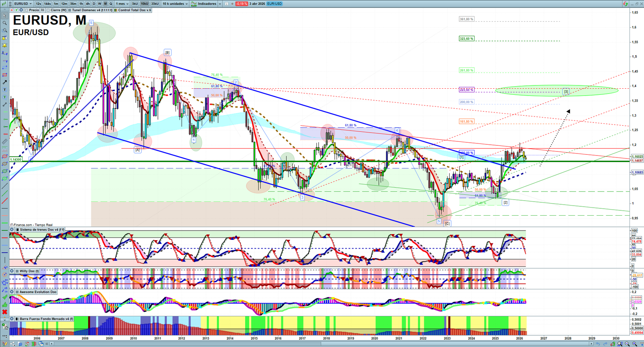The height and width of the screenshot is (347, 644).
Task: Switch to the W weekly timeframe
Action: point(99,4)
